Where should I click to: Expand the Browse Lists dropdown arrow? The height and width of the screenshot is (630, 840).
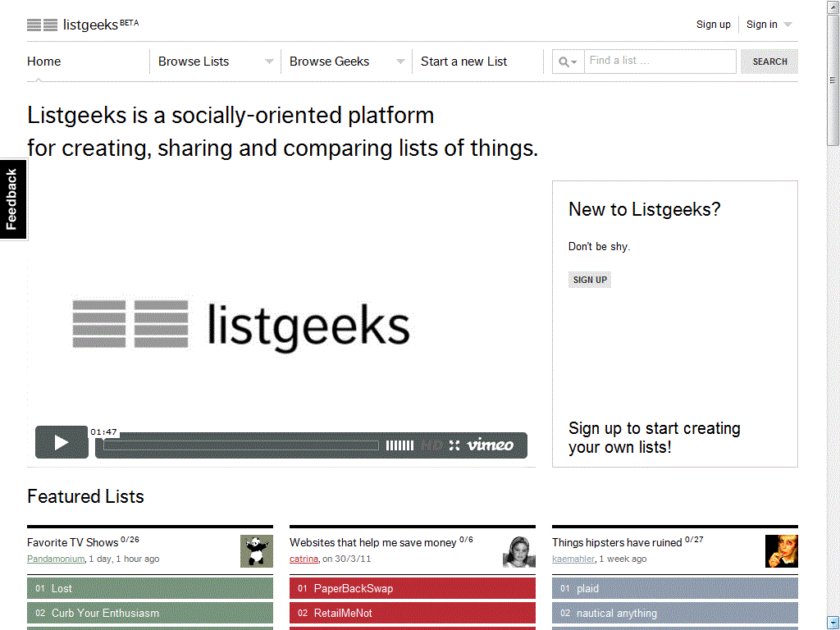point(269,62)
